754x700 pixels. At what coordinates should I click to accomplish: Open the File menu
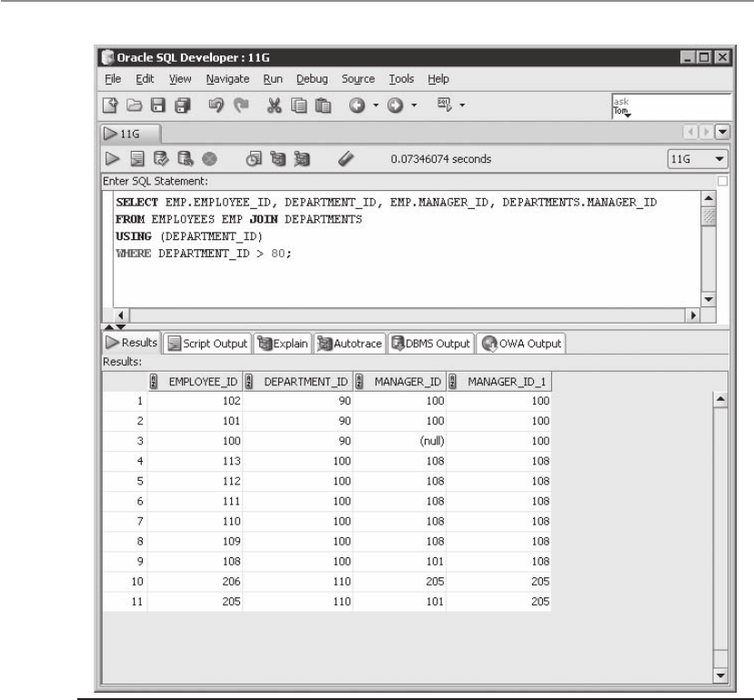113,79
